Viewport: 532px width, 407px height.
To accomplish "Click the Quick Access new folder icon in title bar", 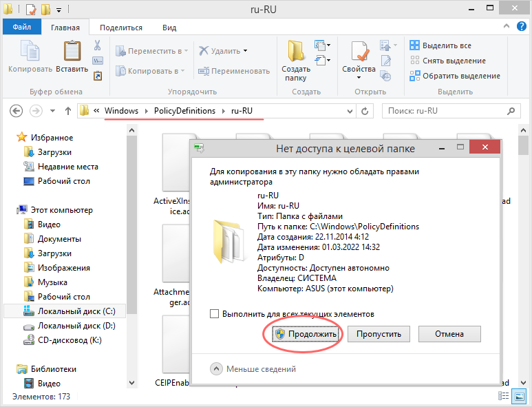I will [x=46, y=9].
